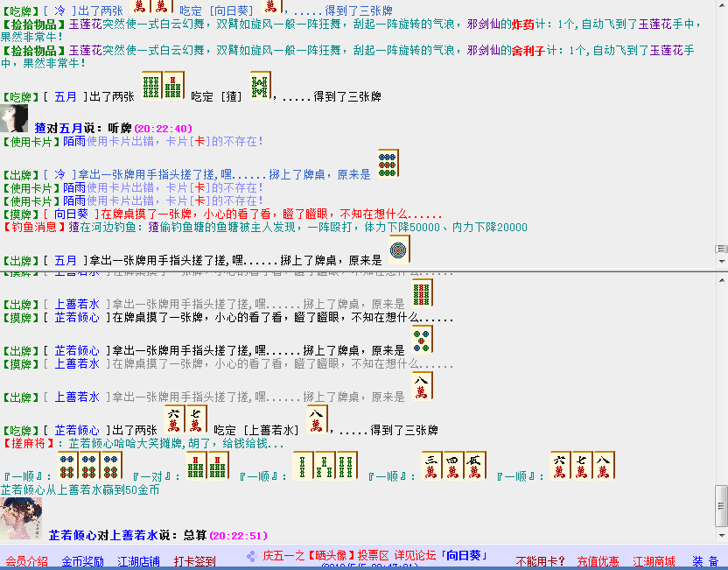Click the upper chat pane's scrollbar thumb
728x570 pixels.
click(x=722, y=249)
